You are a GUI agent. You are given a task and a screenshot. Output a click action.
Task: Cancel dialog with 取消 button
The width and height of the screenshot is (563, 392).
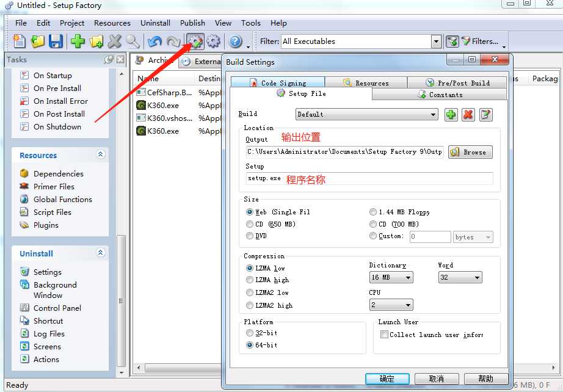437,379
